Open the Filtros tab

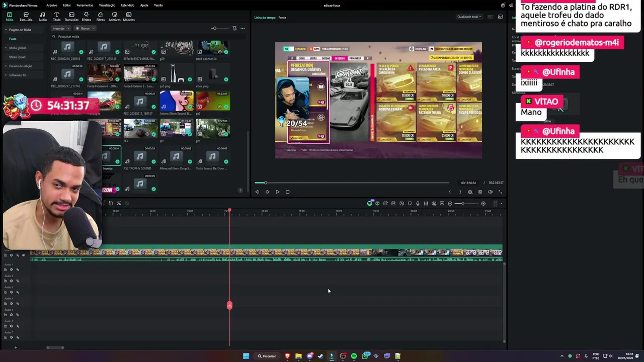pyautogui.click(x=101, y=17)
